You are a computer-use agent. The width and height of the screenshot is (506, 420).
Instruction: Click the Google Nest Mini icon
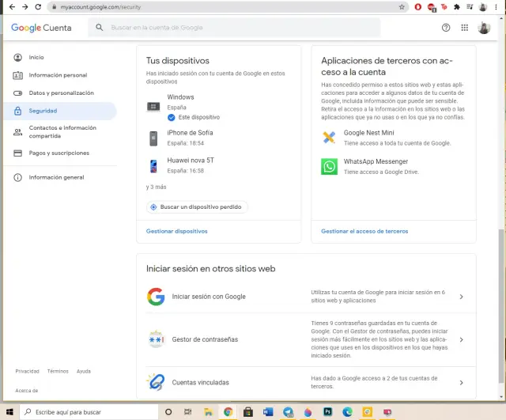click(329, 138)
